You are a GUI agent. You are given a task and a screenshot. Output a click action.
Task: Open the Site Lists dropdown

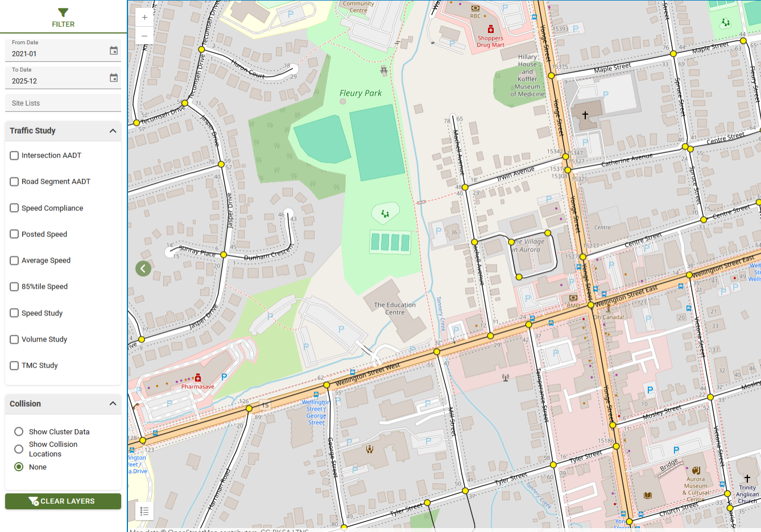point(63,103)
